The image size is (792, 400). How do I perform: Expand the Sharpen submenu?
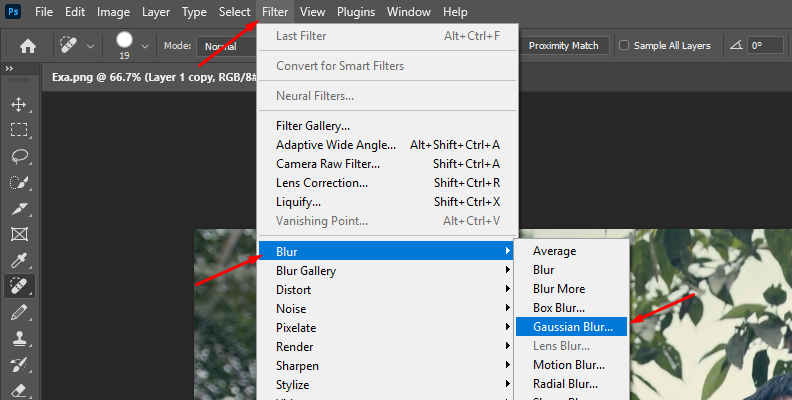click(x=387, y=366)
